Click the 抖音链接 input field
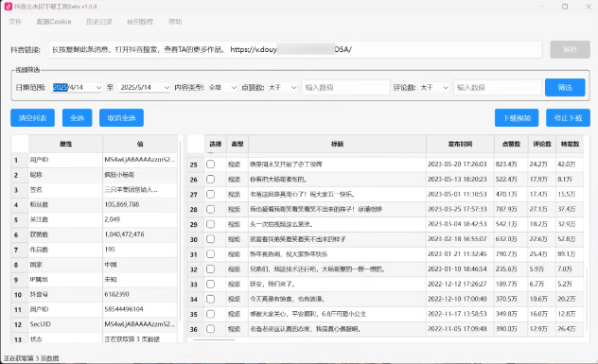Viewport: 598px width, 364px height. click(295, 49)
